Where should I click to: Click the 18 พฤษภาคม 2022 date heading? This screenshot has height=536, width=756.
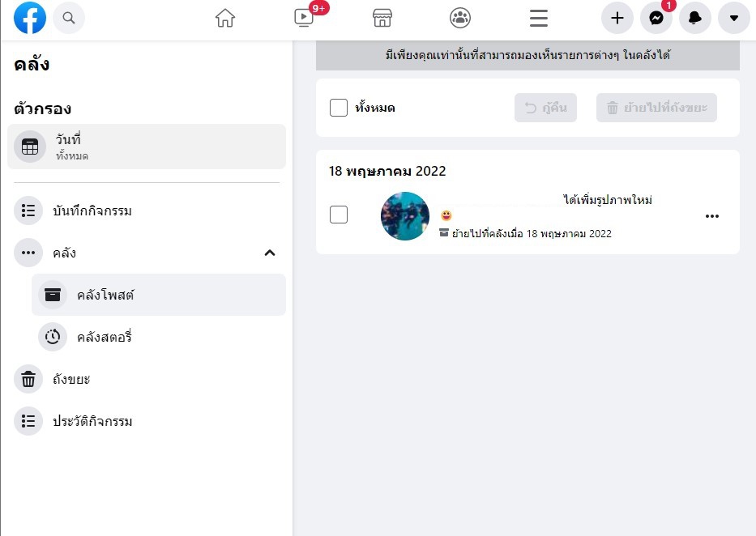click(387, 172)
